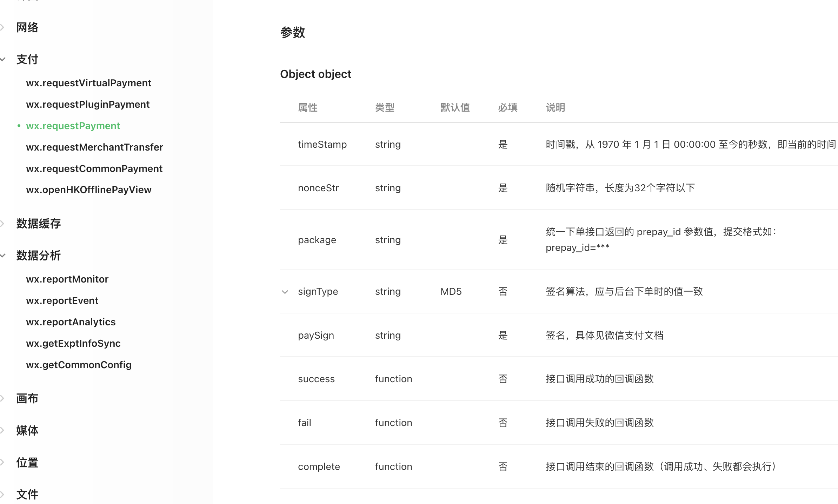Go to wx.reportAnalytics page
This screenshot has width=838, height=504.
tap(71, 322)
